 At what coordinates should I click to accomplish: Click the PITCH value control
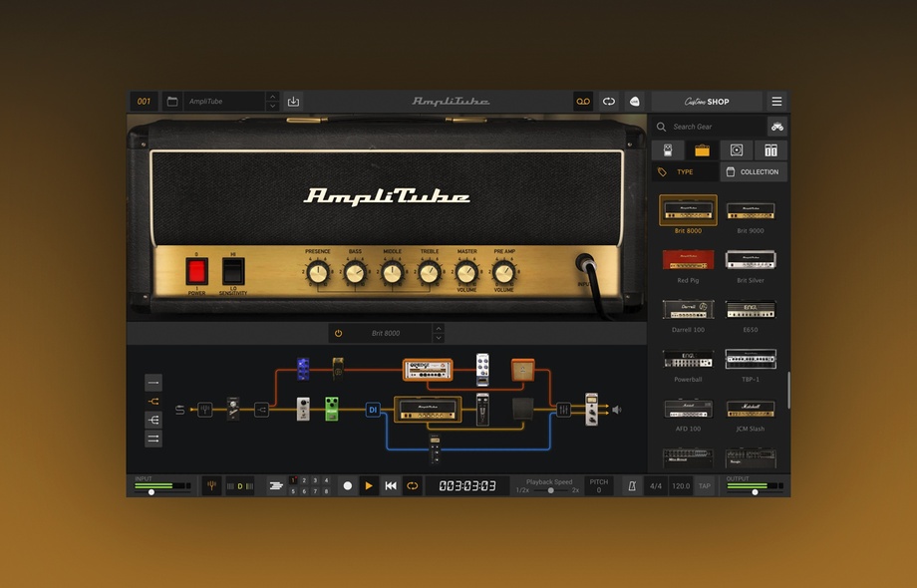[599, 485]
